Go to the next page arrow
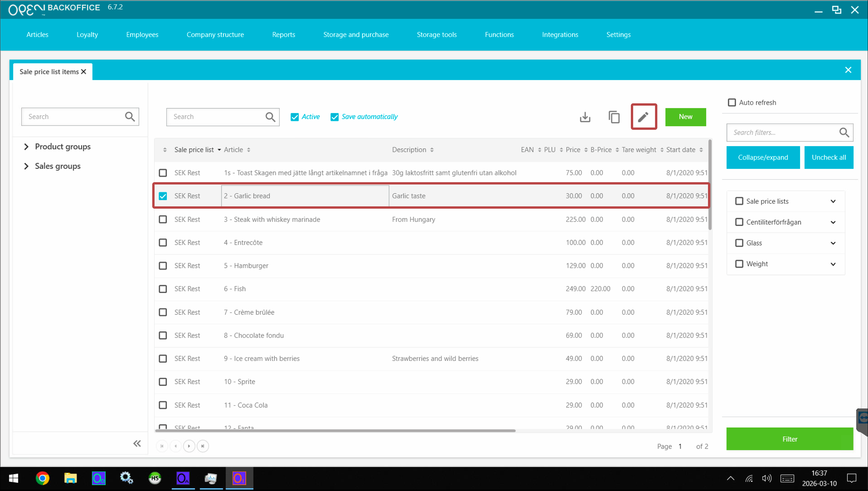This screenshot has width=868, height=491. point(189,446)
